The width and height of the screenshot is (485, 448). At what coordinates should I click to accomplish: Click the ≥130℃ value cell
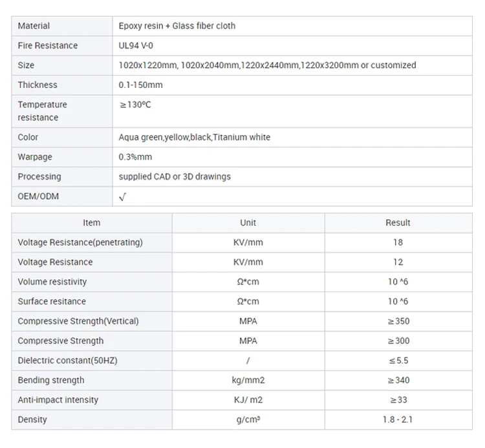135,105
